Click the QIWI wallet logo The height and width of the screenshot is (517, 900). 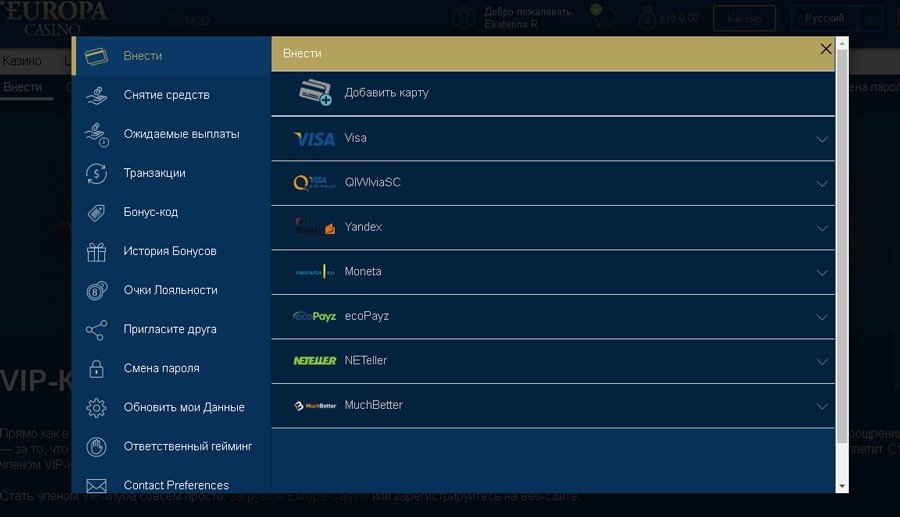coord(315,182)
